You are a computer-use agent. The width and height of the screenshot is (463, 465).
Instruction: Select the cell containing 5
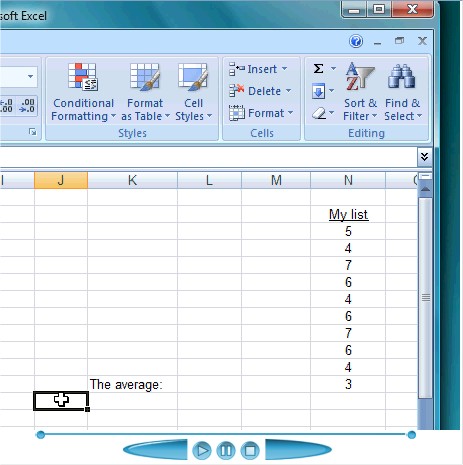pyautogui.click(x=348, y=231)
